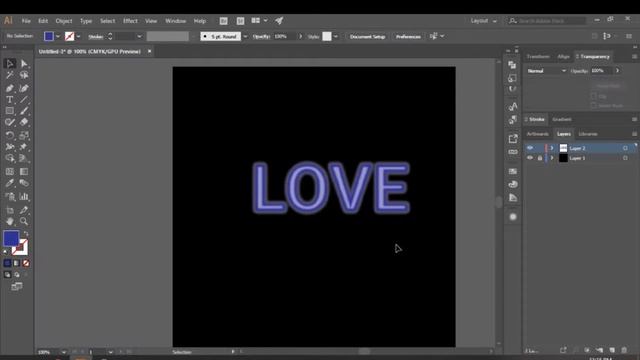
Task: Pick the Rotate tool
Action: pyautogui.click(x=10, y=135)
